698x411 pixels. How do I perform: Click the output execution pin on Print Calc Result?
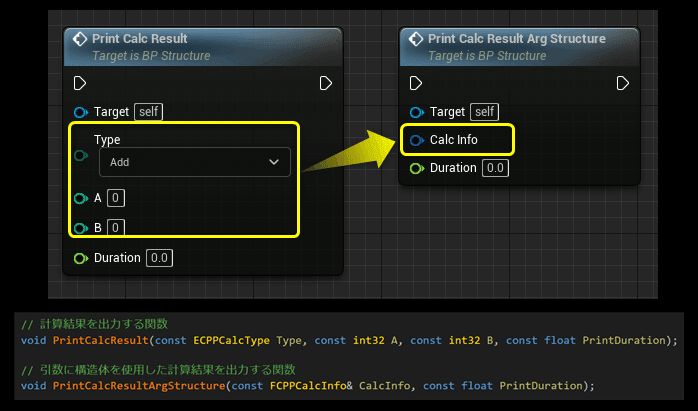pos(325,83)
